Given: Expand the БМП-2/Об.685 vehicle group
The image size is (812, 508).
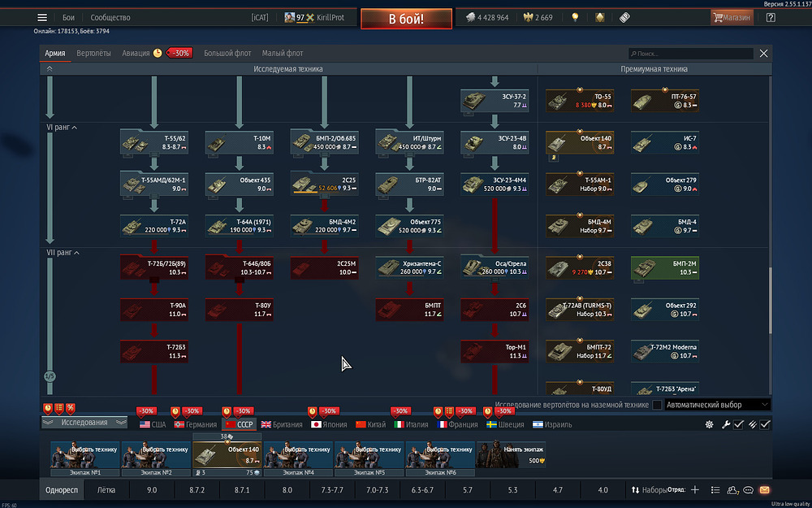Looking at the screenshot, I should (x=325, y=154).
